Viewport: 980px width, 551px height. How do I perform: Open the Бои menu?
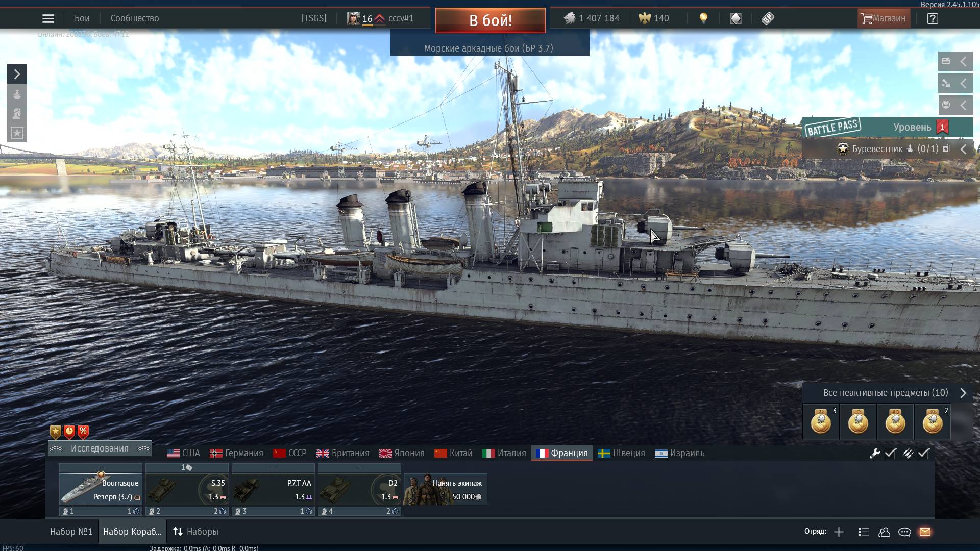coord(82,18)
